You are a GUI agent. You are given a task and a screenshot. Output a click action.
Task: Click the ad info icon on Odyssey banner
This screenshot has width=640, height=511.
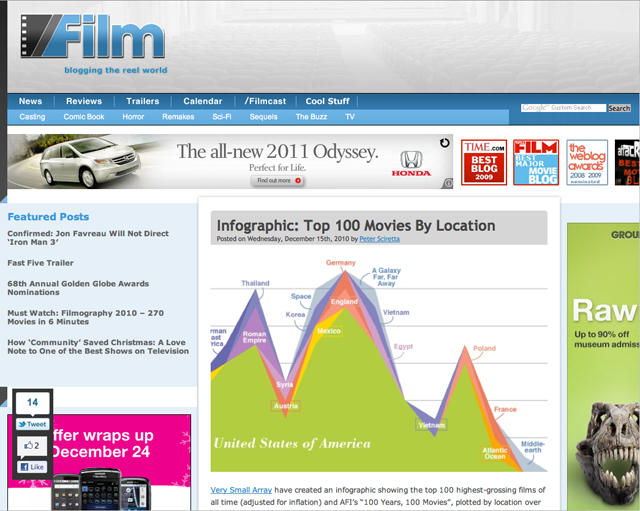(x=447, y=183)
